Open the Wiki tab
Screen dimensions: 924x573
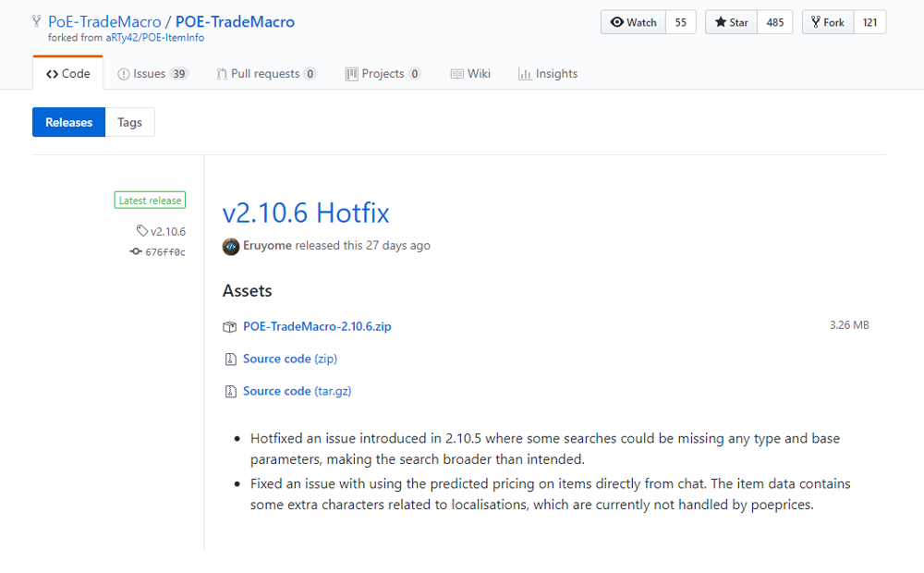[x=470, y=74]
